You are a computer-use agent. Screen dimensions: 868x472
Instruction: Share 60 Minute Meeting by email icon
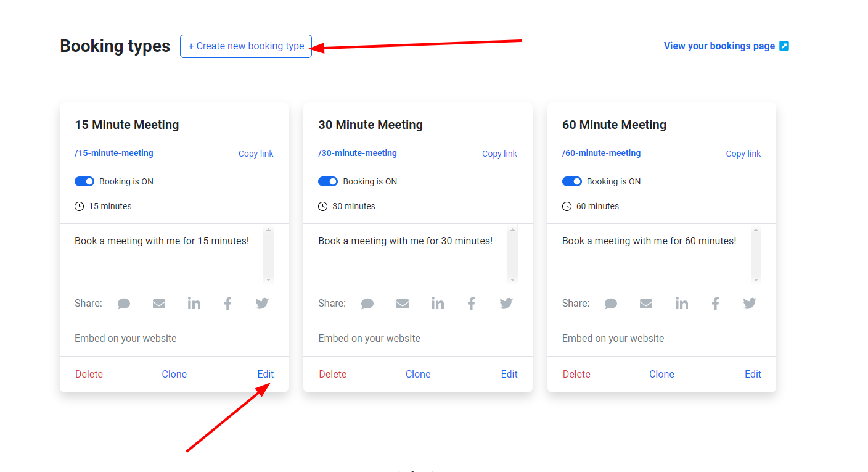(x=646, y=304)
